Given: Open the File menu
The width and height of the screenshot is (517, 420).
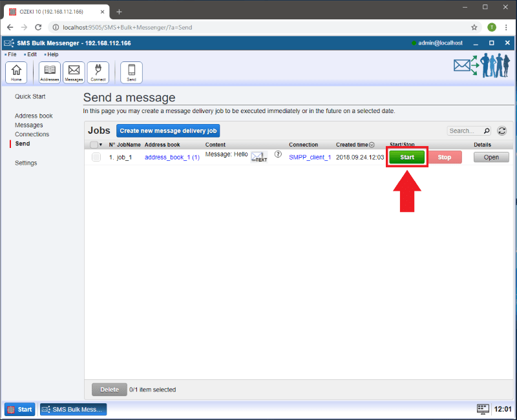Looking at the screenshot, I should coord(12,54).
